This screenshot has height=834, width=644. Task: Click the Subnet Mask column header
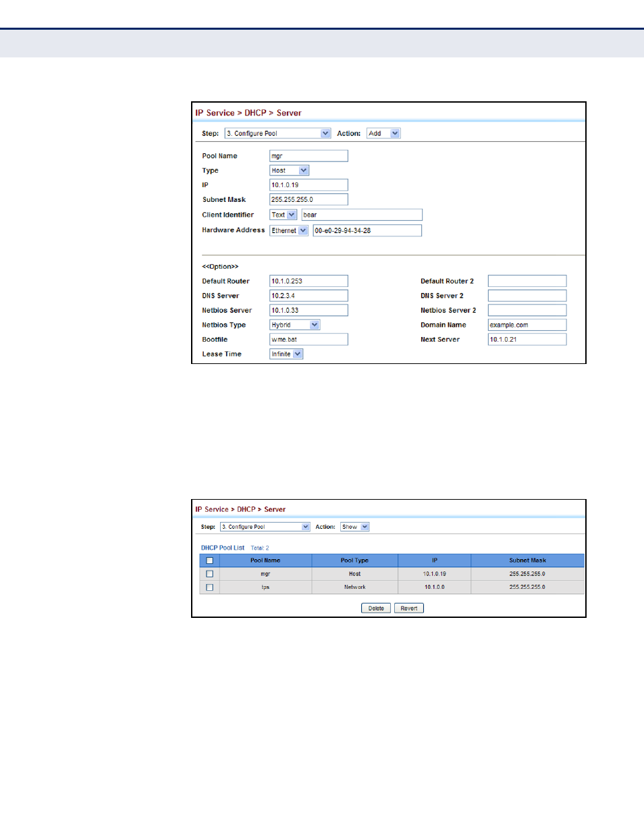click(528, 561)
